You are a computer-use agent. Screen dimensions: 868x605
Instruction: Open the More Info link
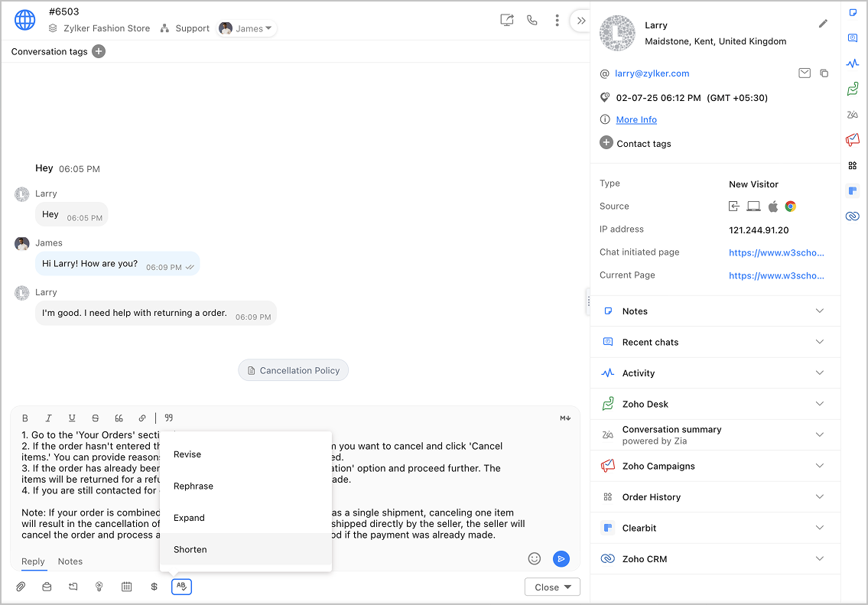pos(636,119)
